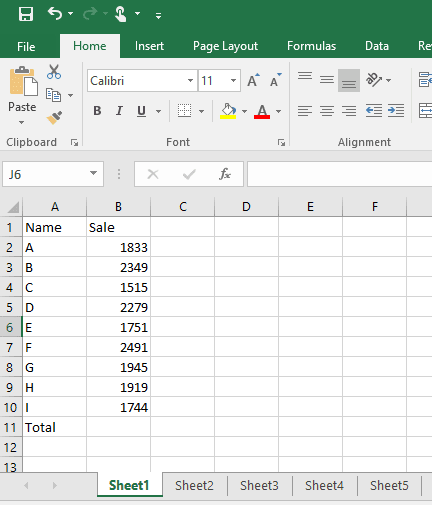
Task: Select cell containing Total
Action: pyautogui.click(x=54, y=427)
